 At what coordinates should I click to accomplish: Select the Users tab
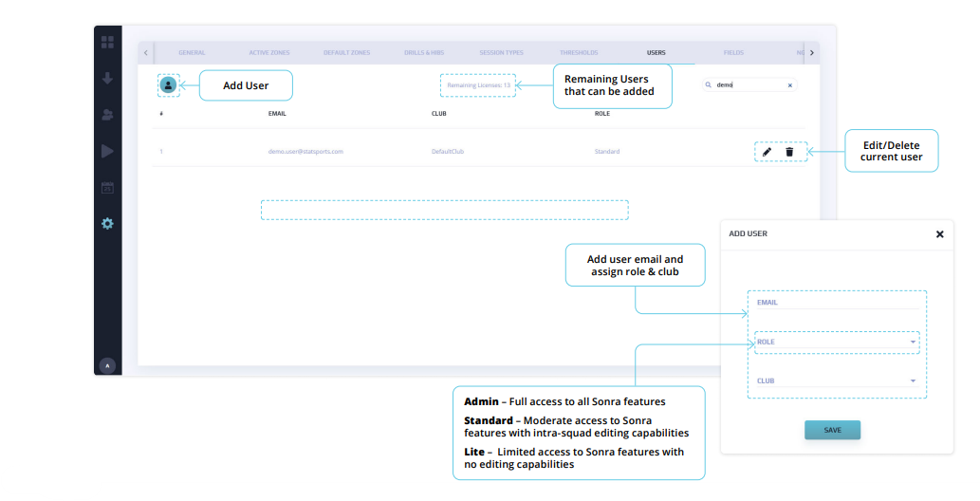[x=656, y=52]
